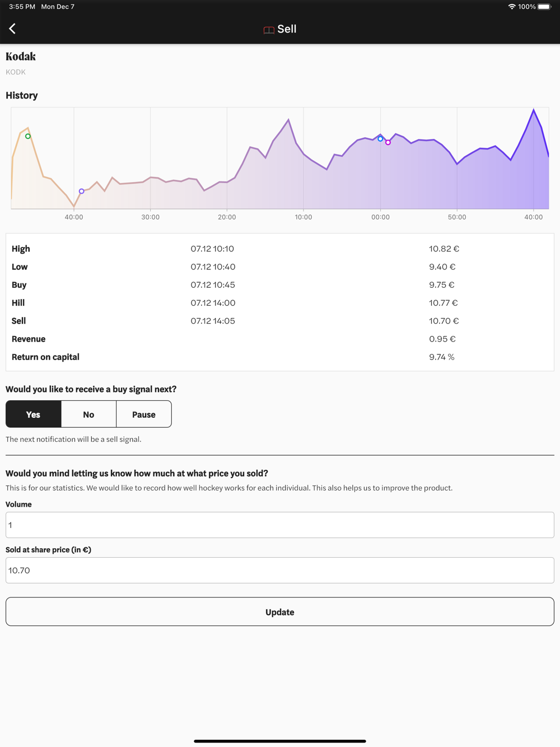Image resolution: width=560 pixels, height=747 pixels.
Task: Select the purple buy marker on chart
Action: (x=82, y=192)
